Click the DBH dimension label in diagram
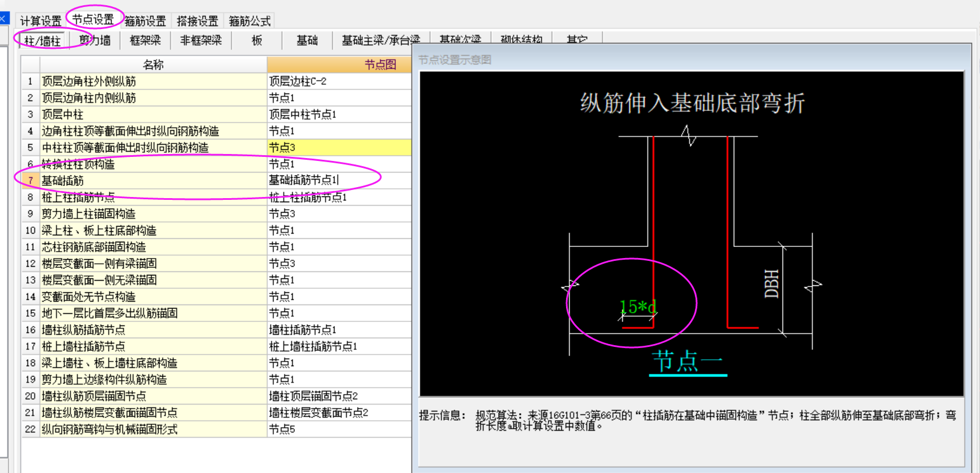980x473 pixels. tap(771, 284)
